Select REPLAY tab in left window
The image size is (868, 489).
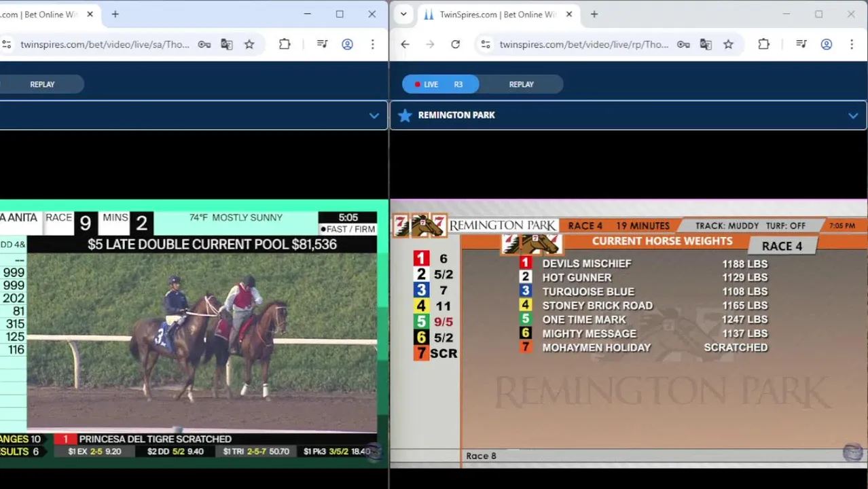42,84
